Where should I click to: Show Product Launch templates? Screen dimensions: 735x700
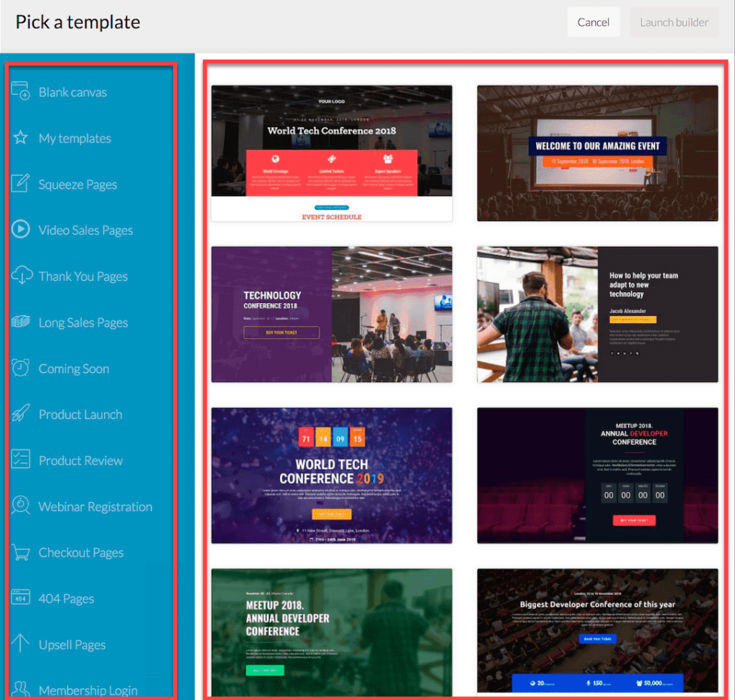coord(80,414)
